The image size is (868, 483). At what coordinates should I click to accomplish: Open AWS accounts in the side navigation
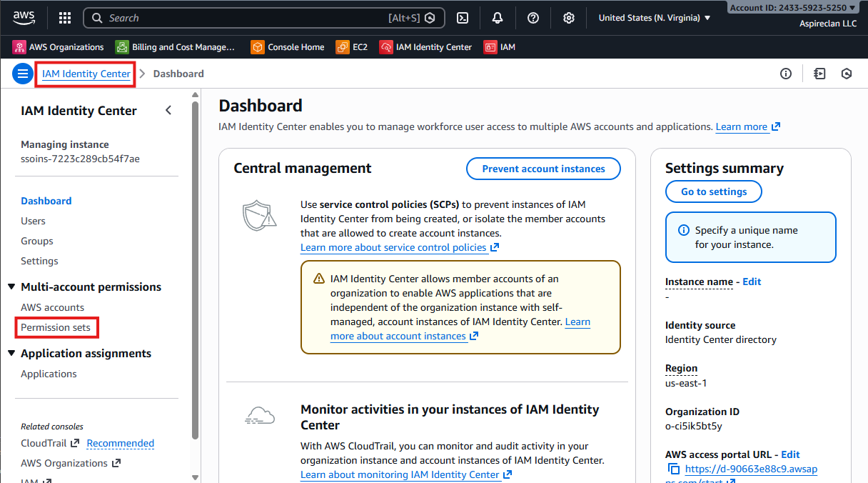[x=52, y=307]
